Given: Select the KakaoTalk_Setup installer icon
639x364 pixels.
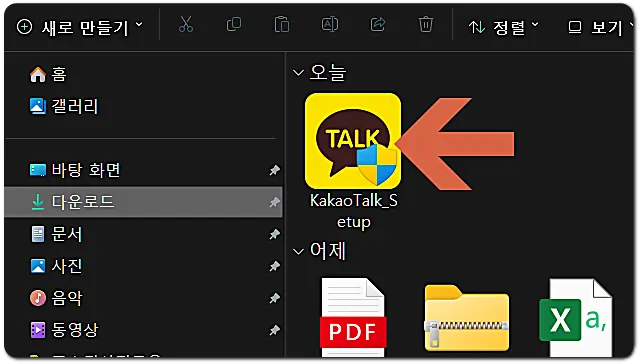Looking at the screenshot, I should 353,141.
